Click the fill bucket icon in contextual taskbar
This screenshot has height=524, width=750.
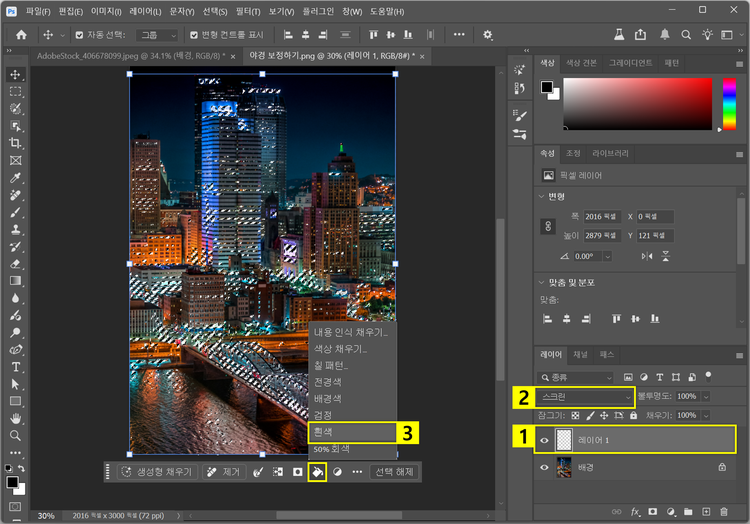(317, 471)
